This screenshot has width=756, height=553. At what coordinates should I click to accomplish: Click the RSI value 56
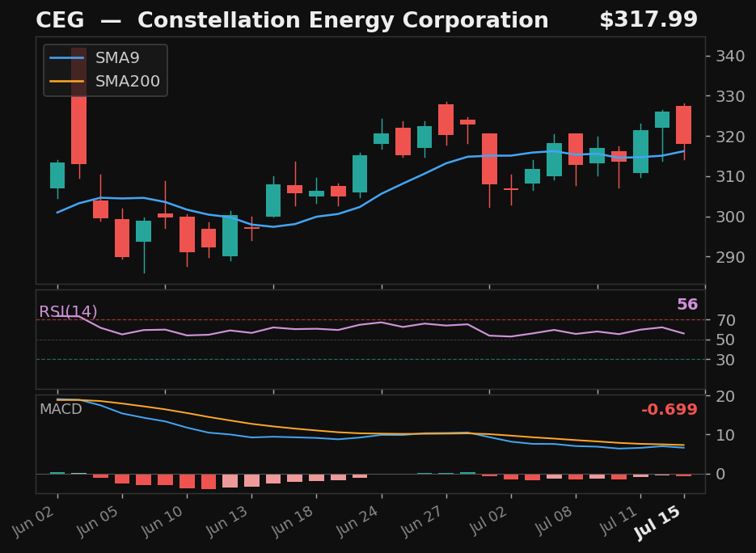[687, 304]
